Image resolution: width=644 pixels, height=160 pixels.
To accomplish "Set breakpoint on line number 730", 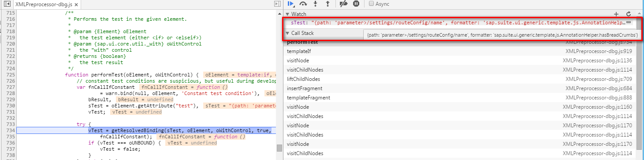I will coord(9,106).
